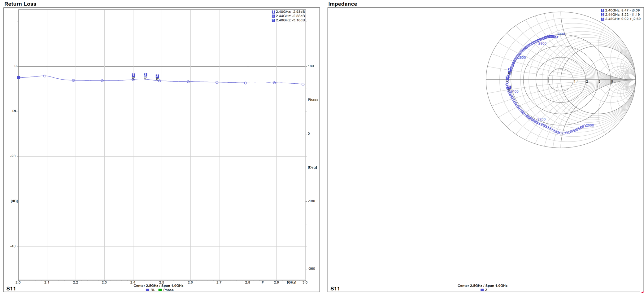Screen dimensions: 644x293
Task: Click the green Phase legend swatch
Action: pyautogui.click(x=160, y=290)
